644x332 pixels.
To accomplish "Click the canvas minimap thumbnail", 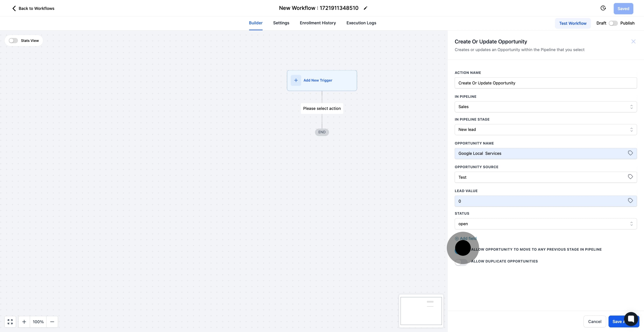I will tap(421, 311).
